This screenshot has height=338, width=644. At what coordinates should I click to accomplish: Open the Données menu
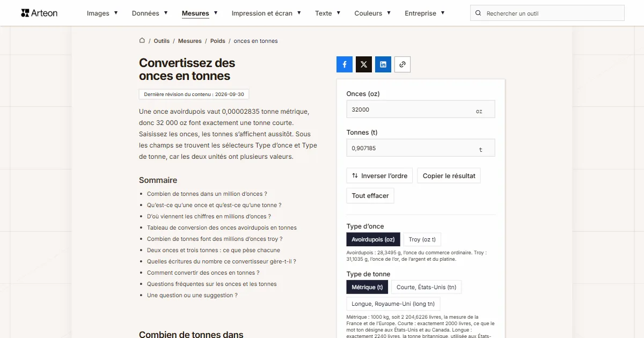click(x=145, y=13)
